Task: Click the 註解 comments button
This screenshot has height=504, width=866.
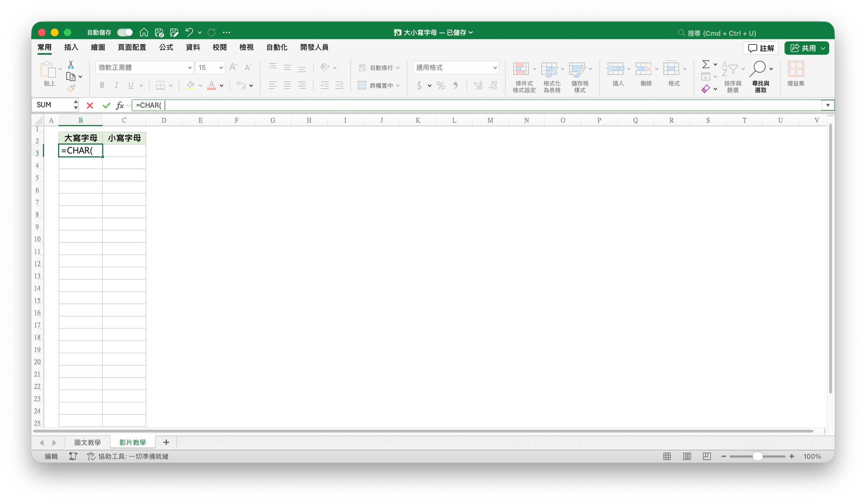Action: click(x=761, y=48)
